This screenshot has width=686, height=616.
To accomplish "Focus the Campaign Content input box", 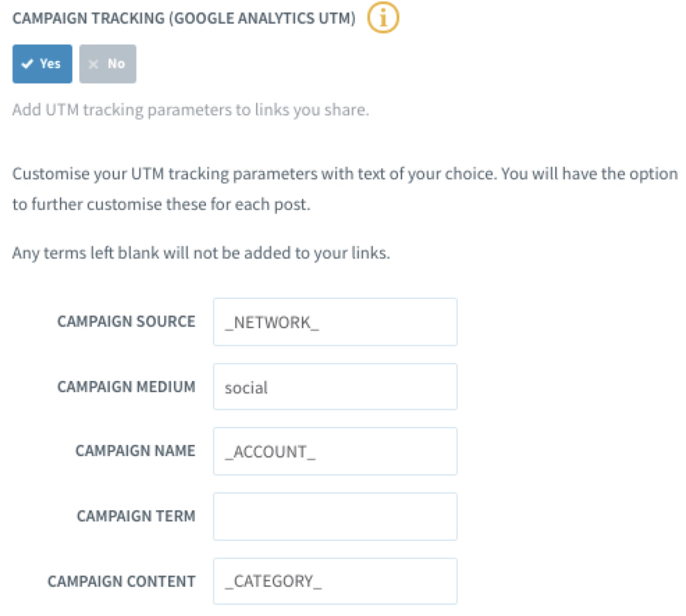I will [x=335, y=581].
